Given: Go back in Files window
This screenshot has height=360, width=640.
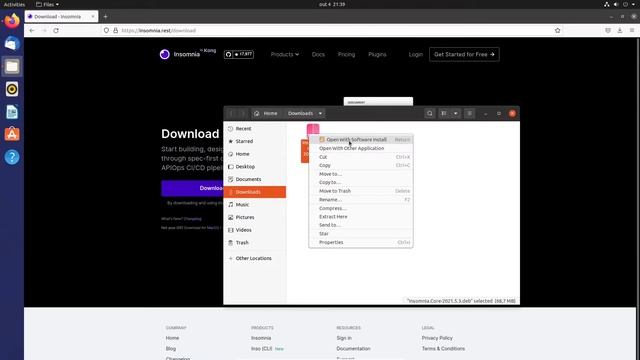Looking at the screenshot, I should tap(231, 113).
